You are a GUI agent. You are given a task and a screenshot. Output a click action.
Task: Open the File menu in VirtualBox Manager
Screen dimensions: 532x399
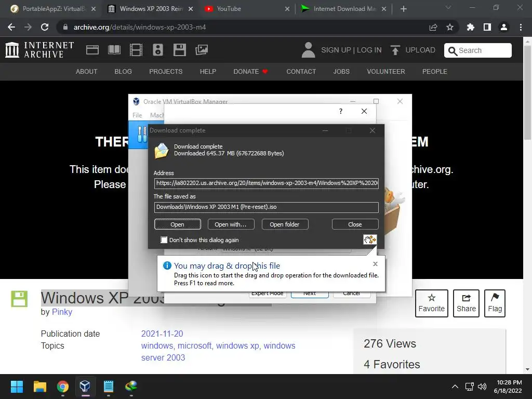pos(137,115)
